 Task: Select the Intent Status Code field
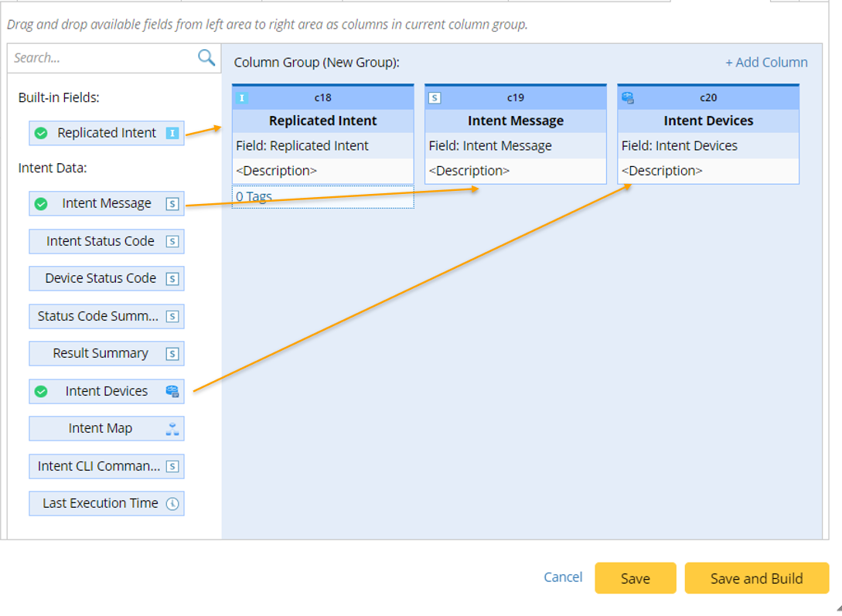tap(101, 241)
